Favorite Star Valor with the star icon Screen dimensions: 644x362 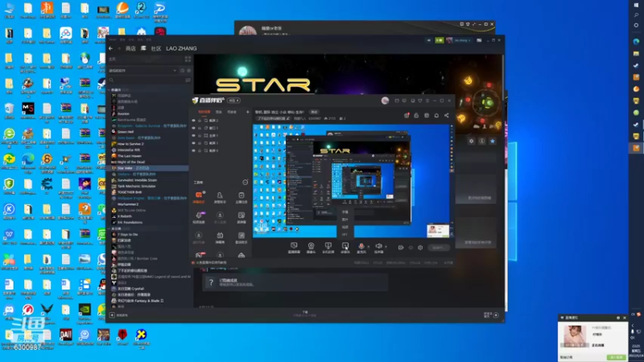pyautogui.click(x=493, y=142)
